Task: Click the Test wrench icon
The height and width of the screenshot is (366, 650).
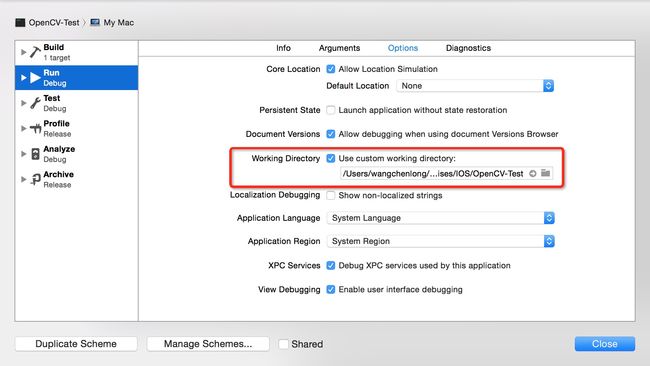Action: [35, 103]
